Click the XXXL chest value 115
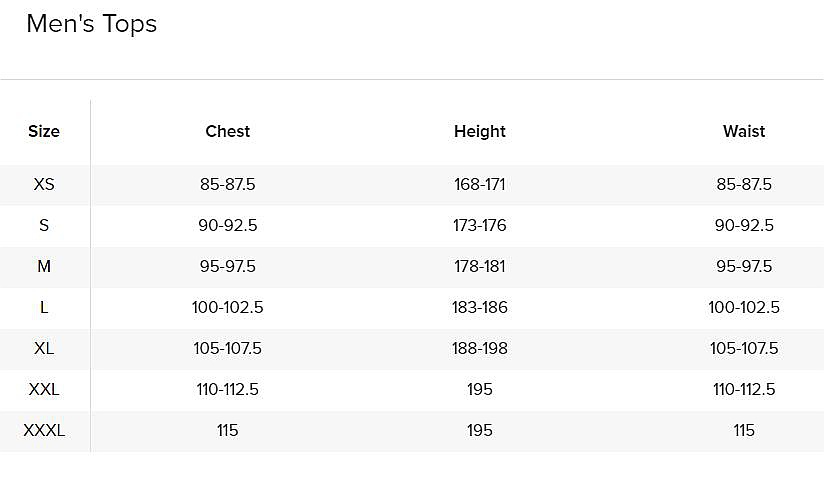 [x=227, y=431]
